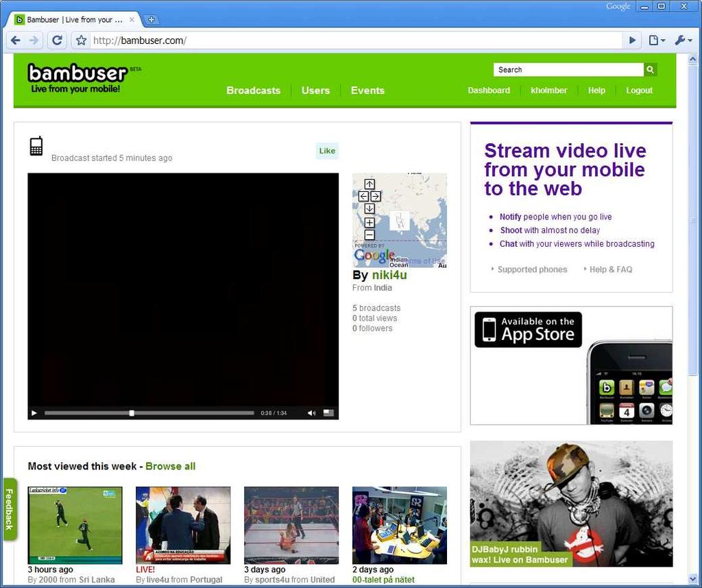Open the browser page menu icon
Image resolution: width=702 pixels, height=588 pixels.
(657, 40)
